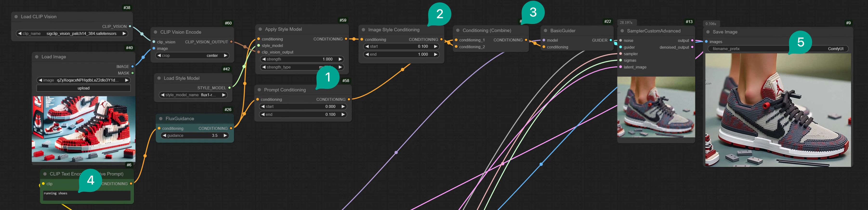Image resolution: width=868 pixels, height=210 pixels.
Task: Click the output sneaker image in Save Image
Action: 778,110
